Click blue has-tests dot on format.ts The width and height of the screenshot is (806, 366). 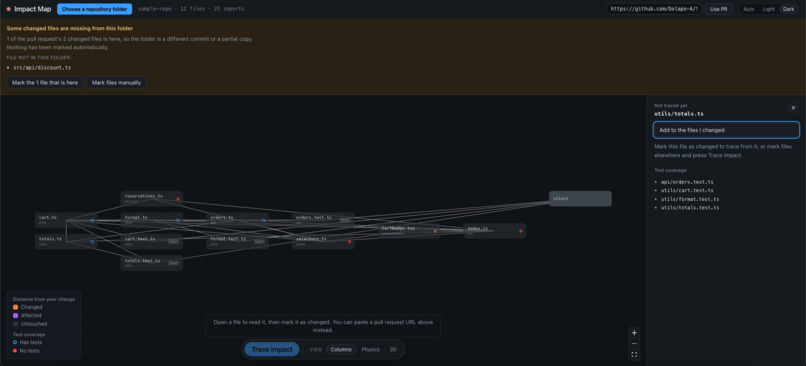pos(178,220)
